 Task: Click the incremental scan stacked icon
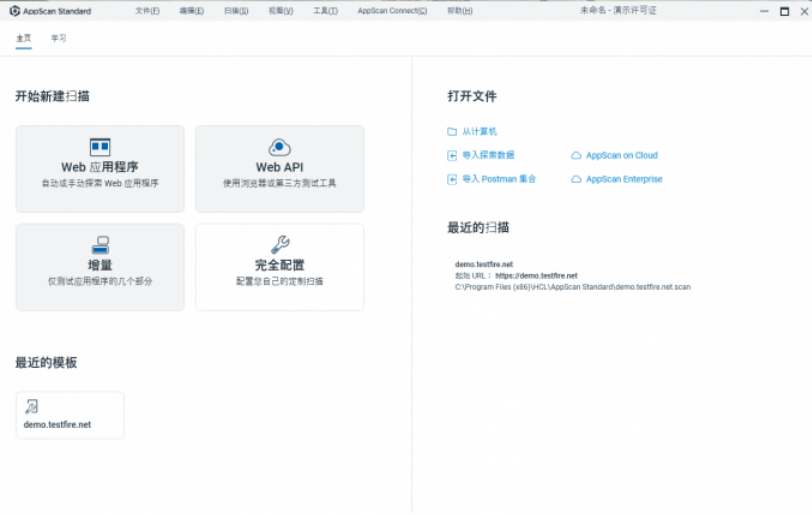100,245
